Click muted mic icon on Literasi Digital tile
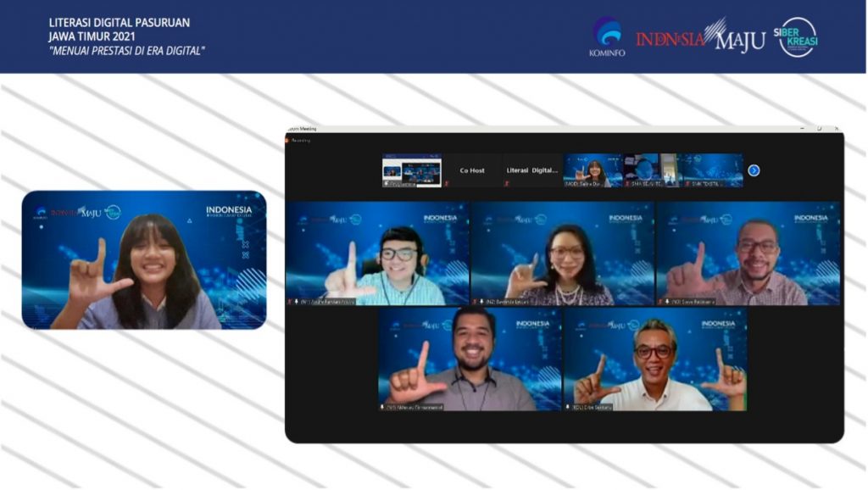Screen dimensions: 868x490 click(x=507, y=183)
